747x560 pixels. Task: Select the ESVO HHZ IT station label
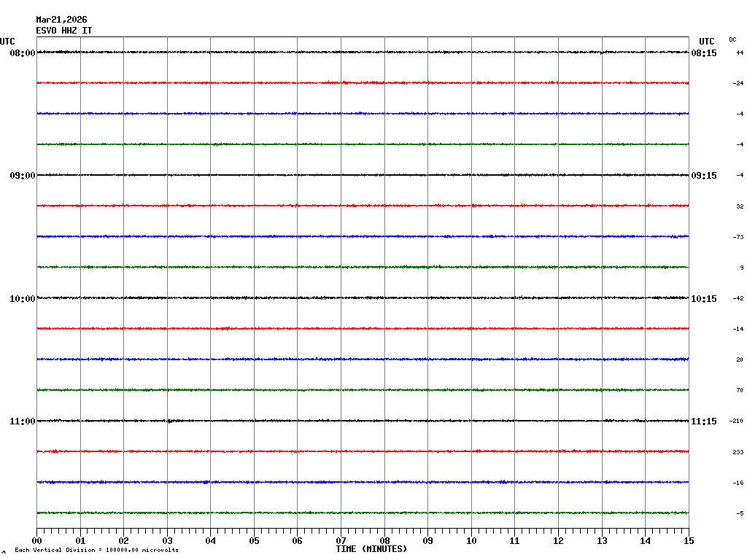point(64,31)
